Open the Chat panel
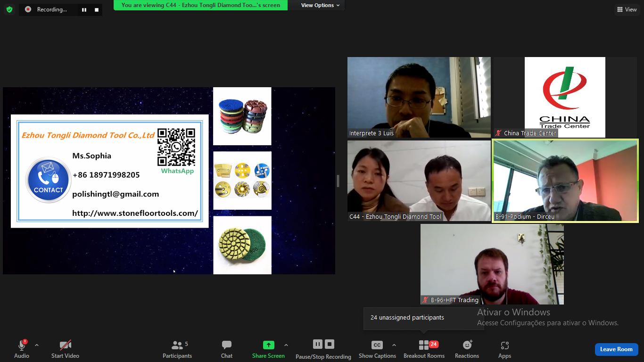 pyautogui.click(x=227, y=349)
